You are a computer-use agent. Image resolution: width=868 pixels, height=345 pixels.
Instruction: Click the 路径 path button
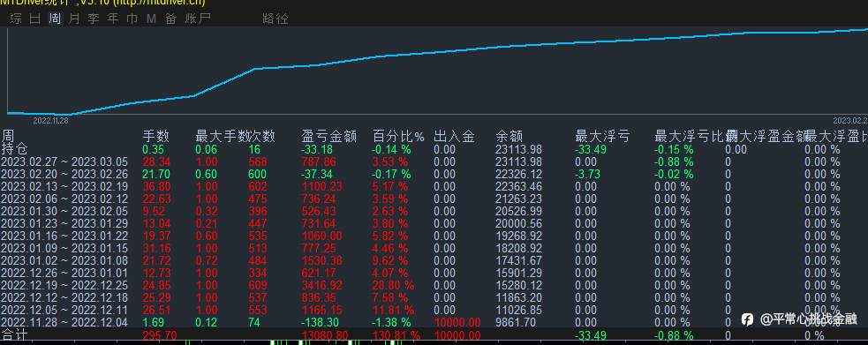coord(275,19)
